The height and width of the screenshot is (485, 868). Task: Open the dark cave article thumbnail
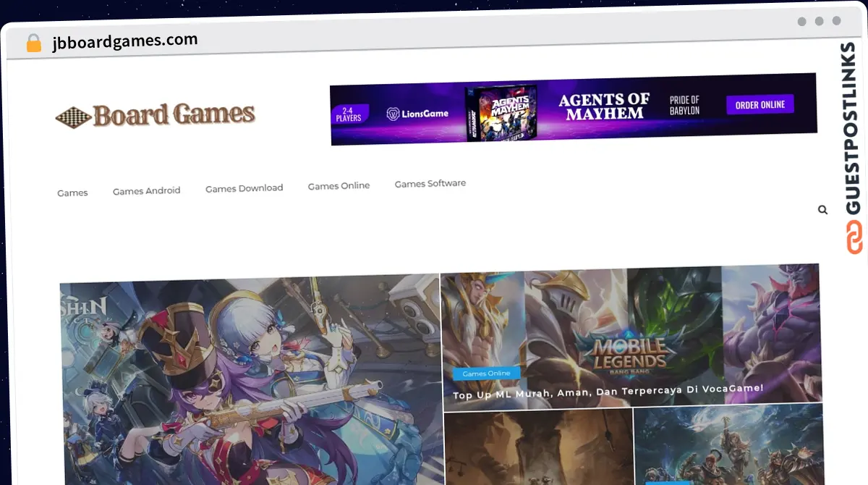[537, 447]
